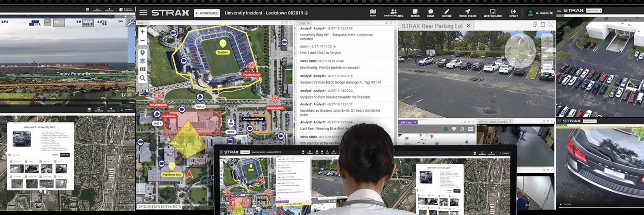
Task: Open the PARTICIPANTS panel
Action: click(394, 13)
